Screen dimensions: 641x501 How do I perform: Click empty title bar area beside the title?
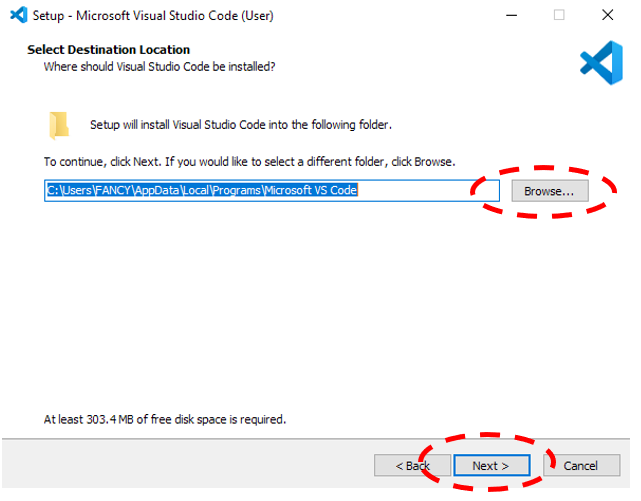(x=380, y=15)
